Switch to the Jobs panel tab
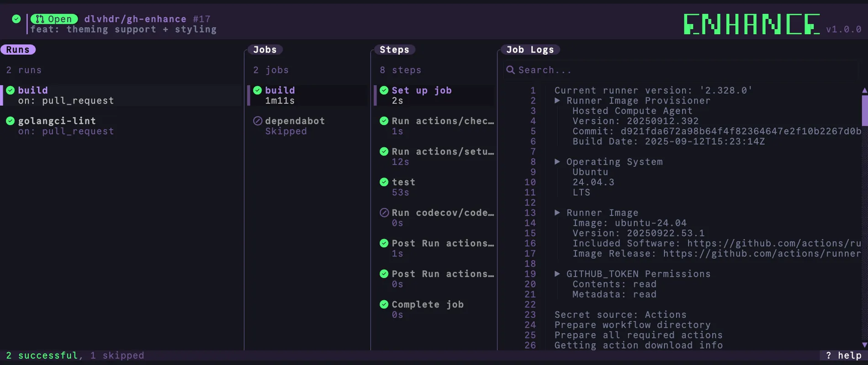This screenshot has width=868, height=365. [x=265, y=50]
